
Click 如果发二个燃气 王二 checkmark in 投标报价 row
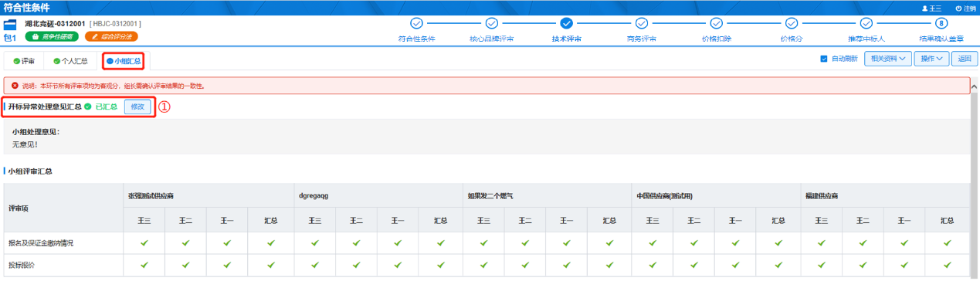coord(524,264)
